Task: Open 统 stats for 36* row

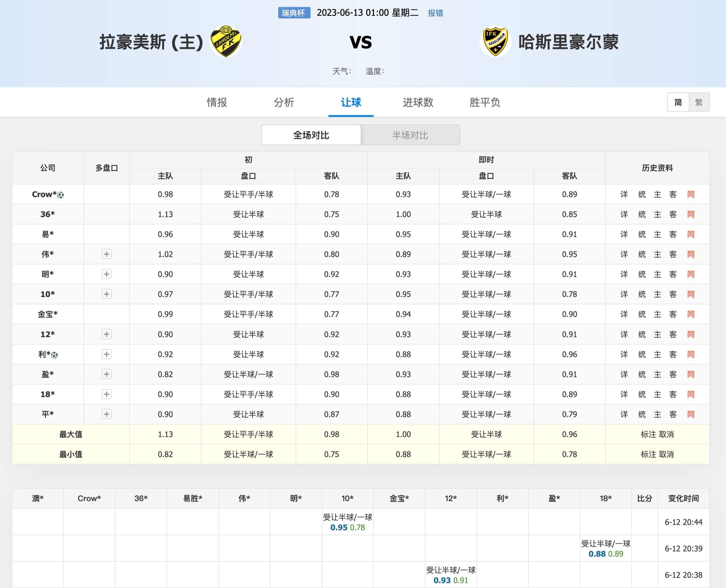Action: [642, 215]
